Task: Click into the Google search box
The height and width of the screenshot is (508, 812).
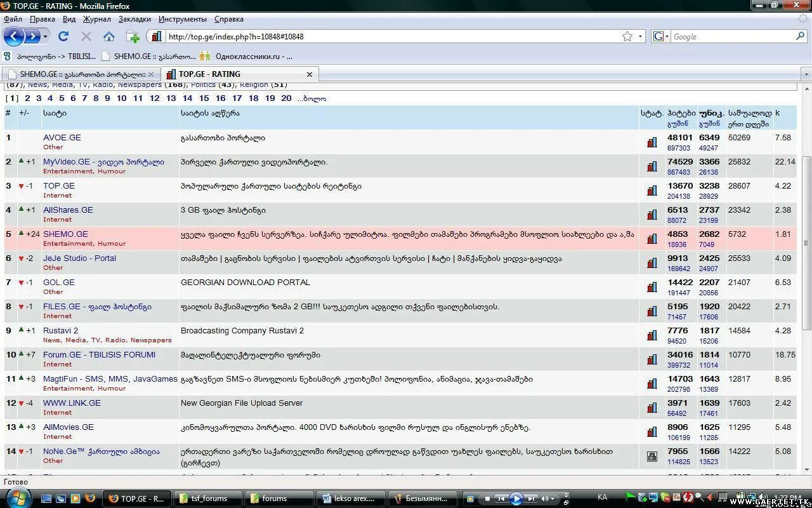Action: [x=732, y=36]
